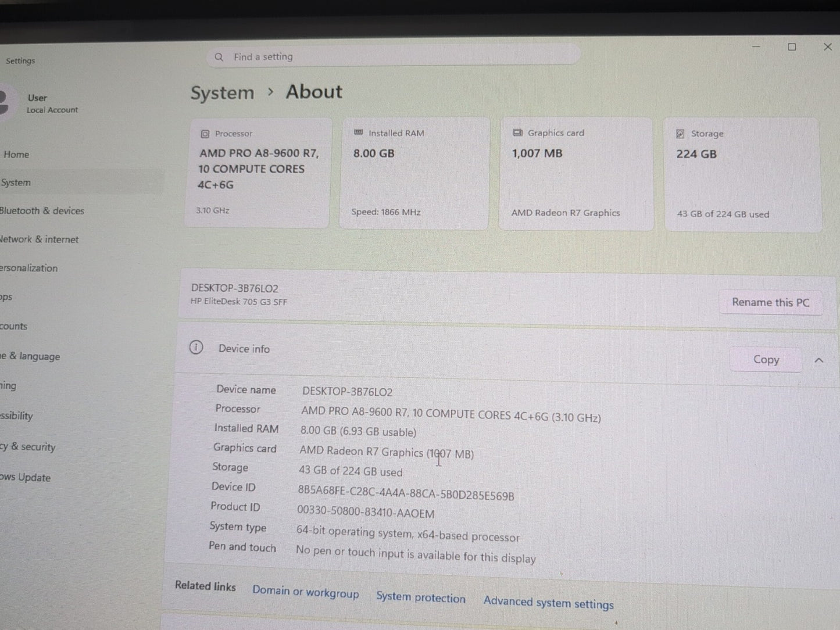Click the AMD Radeon R7 Graphics (1007 MB) value
The height and width of the screenshot is (630, 840).
tap(387, 452)
